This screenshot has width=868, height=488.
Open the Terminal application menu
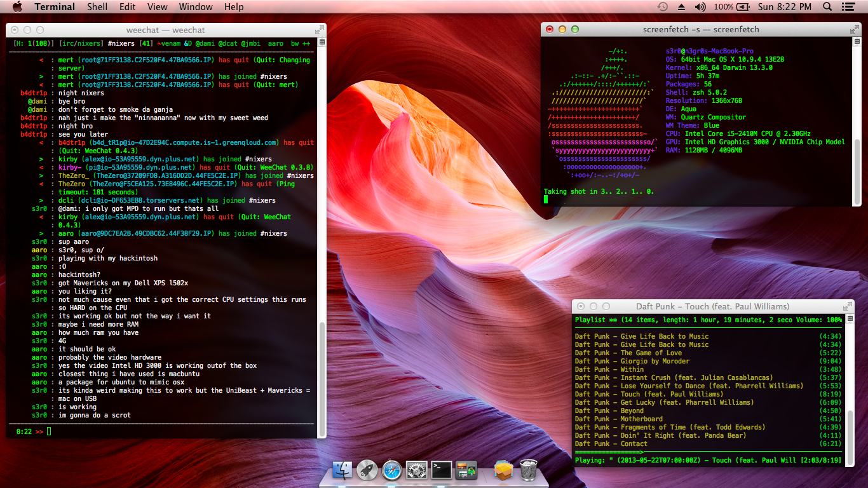point(55,7)
